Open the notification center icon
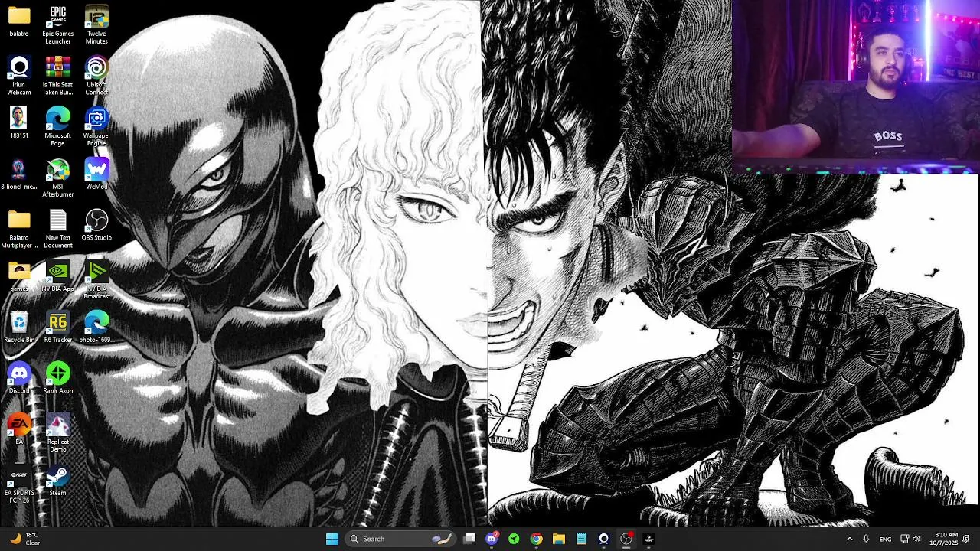This screenshot has height=551, width=980. click(x=967, y=539)
